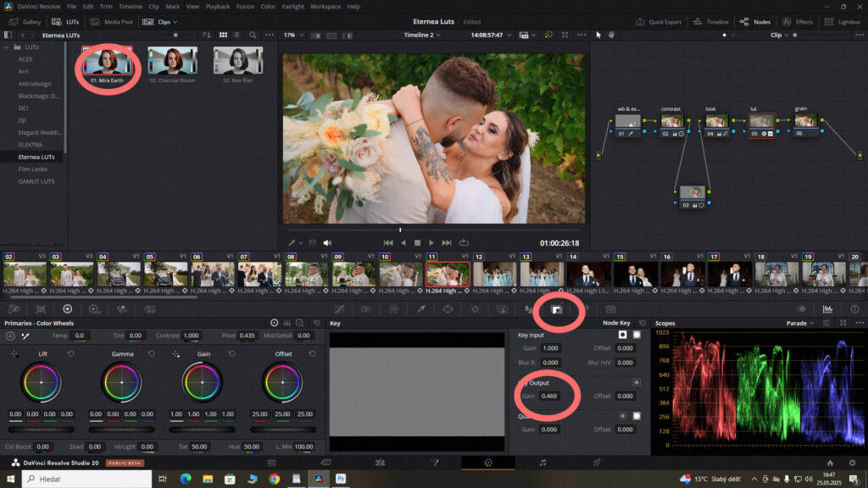
Task: Open the Timeline 2 dropdown
Action: click(x=422, y=35)
